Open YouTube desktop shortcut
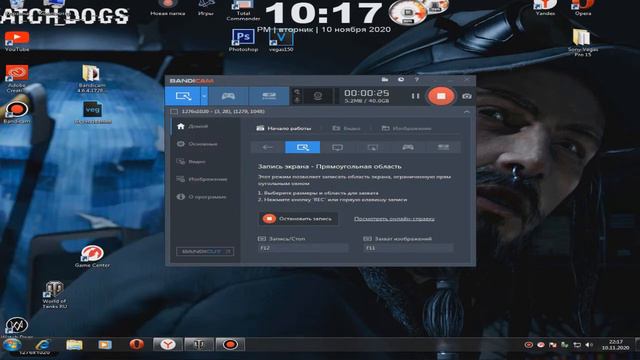Viewport: 640px width, 360px height. click(x=17, y=41)
